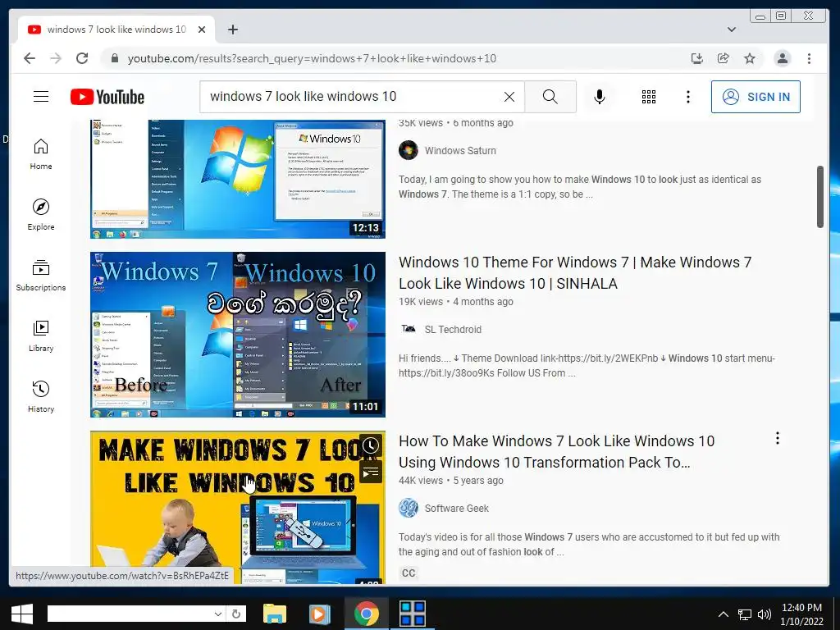Screen dimensions: 840x630
Task: Open a new Chrome tab
Action: click(232, 30)
